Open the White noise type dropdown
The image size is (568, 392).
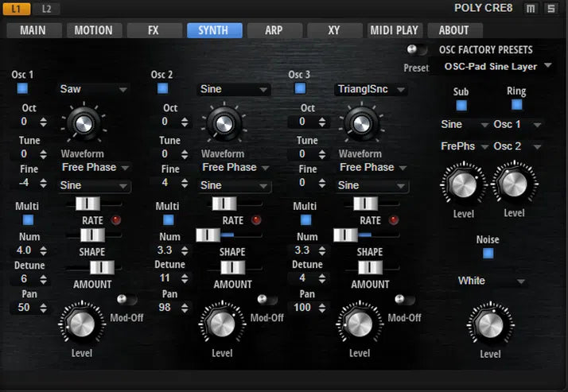492,281
